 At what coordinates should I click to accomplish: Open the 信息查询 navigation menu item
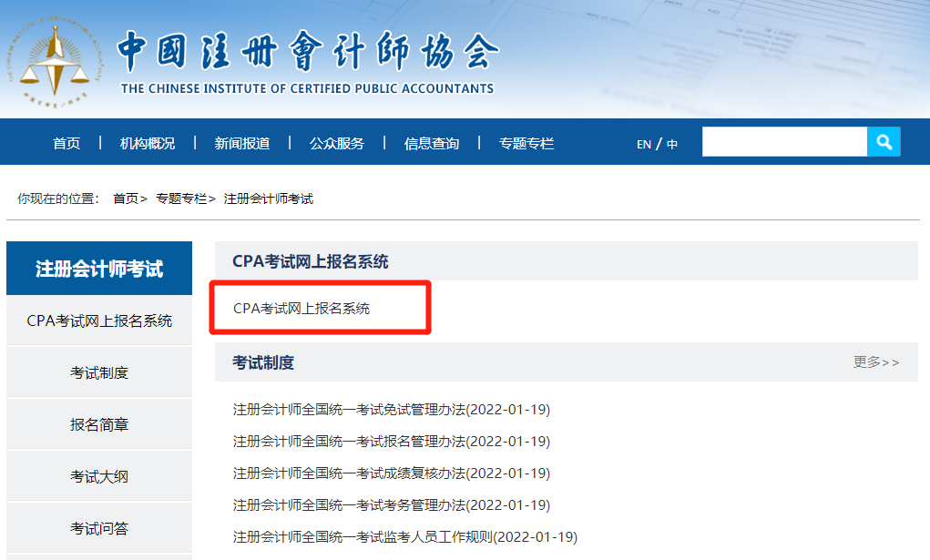click(x=432, y=142)
